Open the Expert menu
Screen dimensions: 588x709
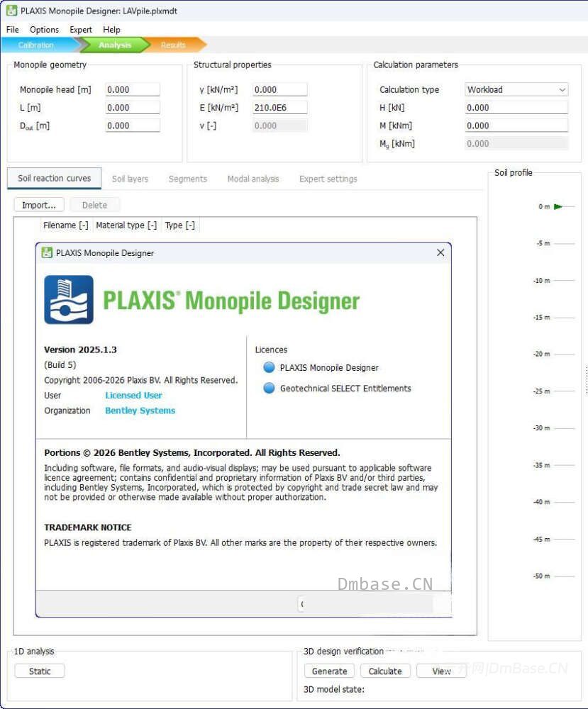point(81,29)
